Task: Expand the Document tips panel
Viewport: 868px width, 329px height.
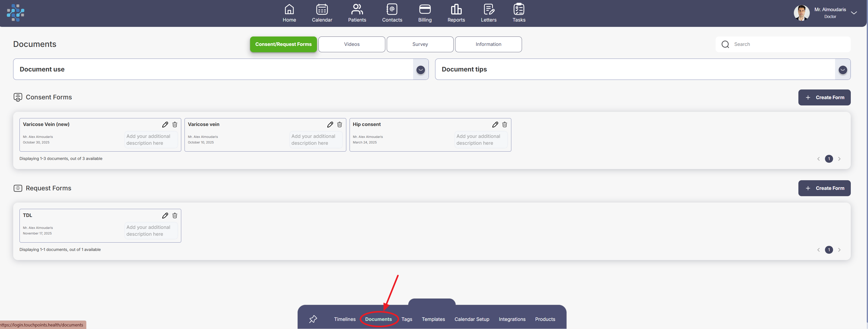Action: [x=842, y=70]
